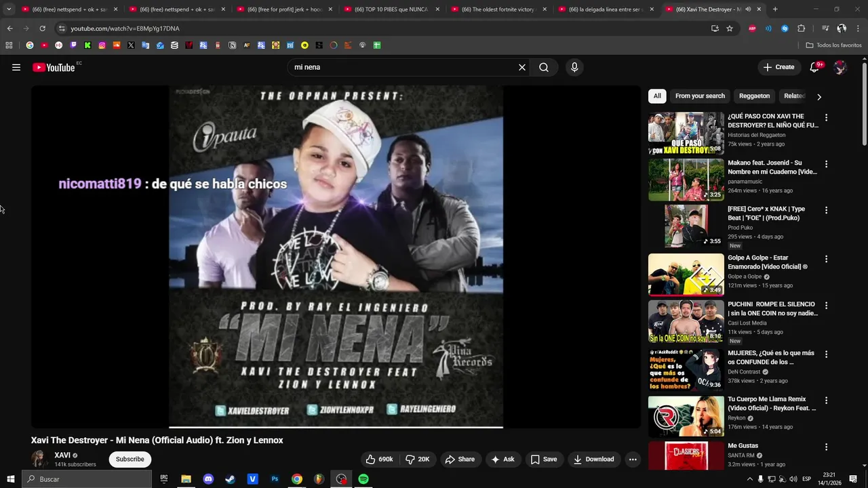Open 'QUÉ PASO CON XAVI THE DESTROYER' thumbnail
Viewport: 868px width, 488px height.
686,134
